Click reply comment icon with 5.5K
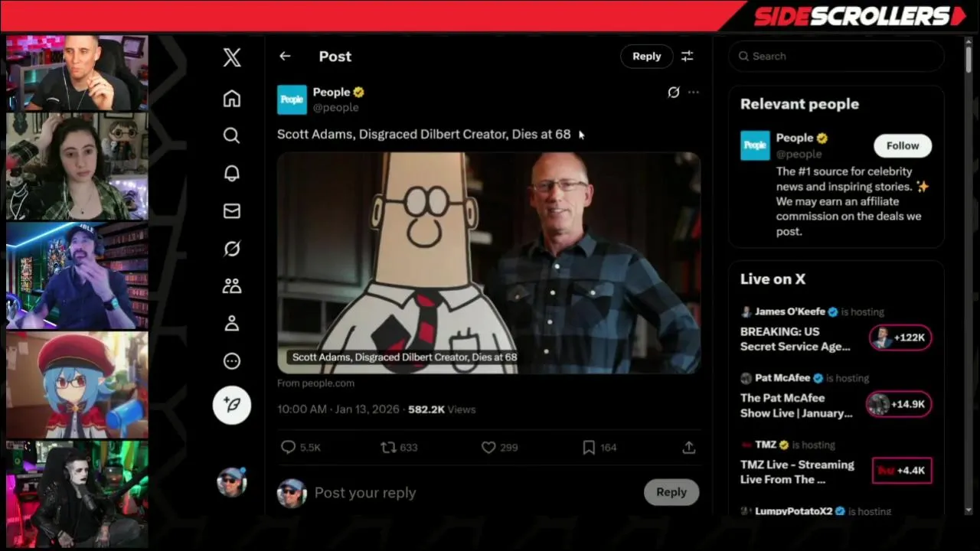Image resolution: width=980 pixels, height=551 pixels. pos(300,448)
